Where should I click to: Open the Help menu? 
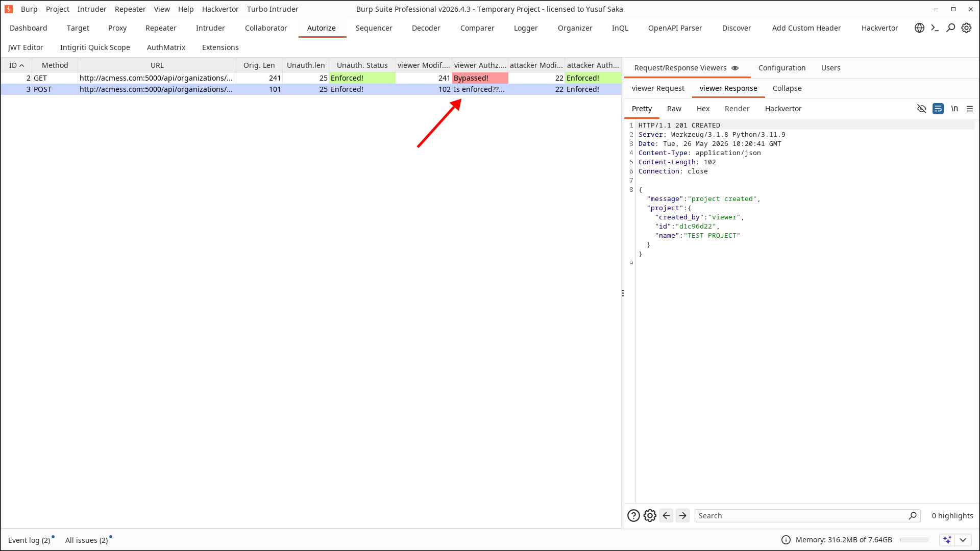(x=186, y=9)
